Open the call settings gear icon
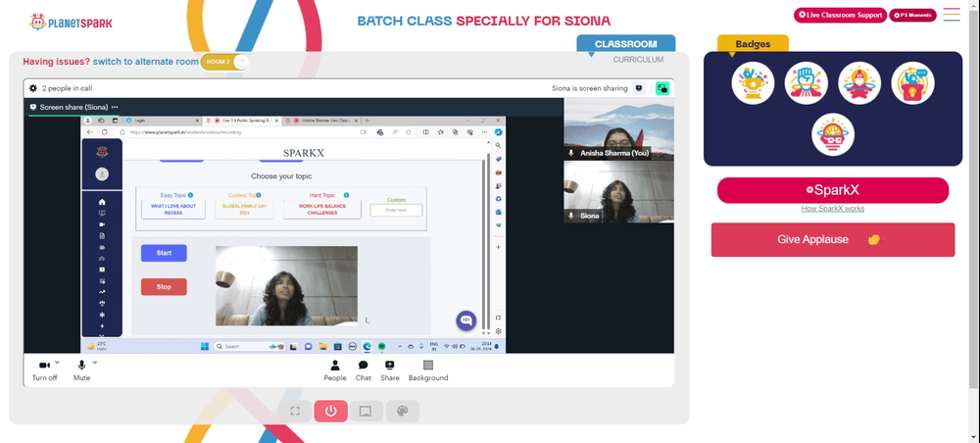Image resolution: width=980 pixels, height=443 pixels. pos(33,88)
